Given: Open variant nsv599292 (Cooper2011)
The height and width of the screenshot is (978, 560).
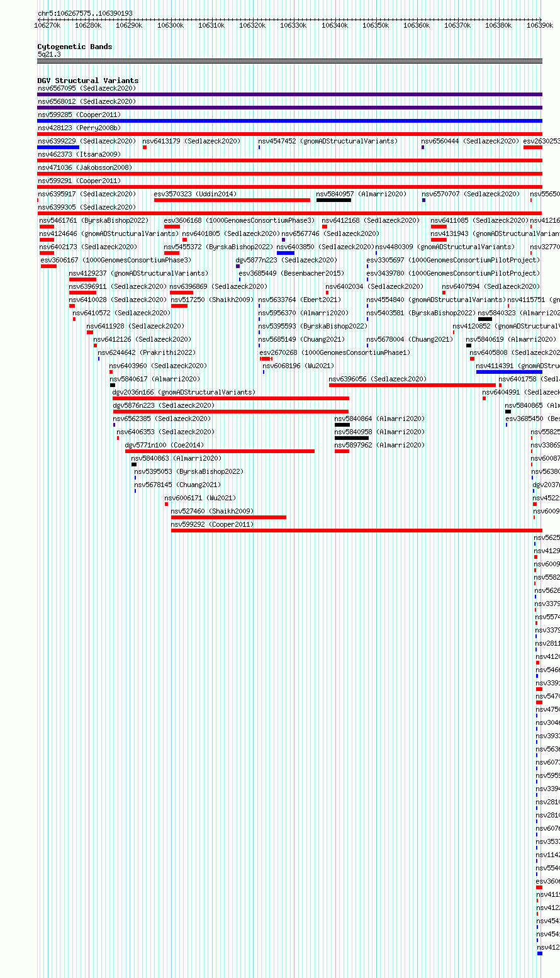Looking at the screenshot, I should [x=212, y=524].
